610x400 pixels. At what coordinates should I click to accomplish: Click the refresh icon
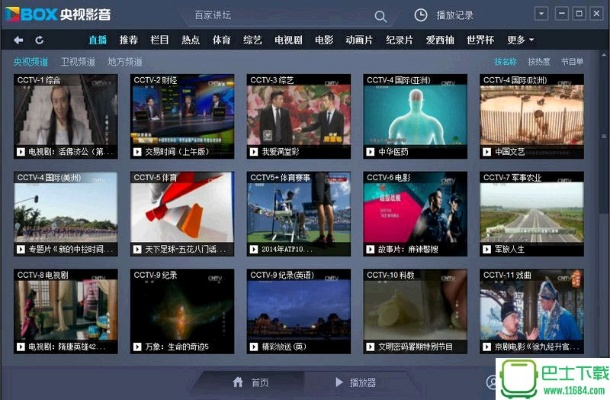(39, 40)
